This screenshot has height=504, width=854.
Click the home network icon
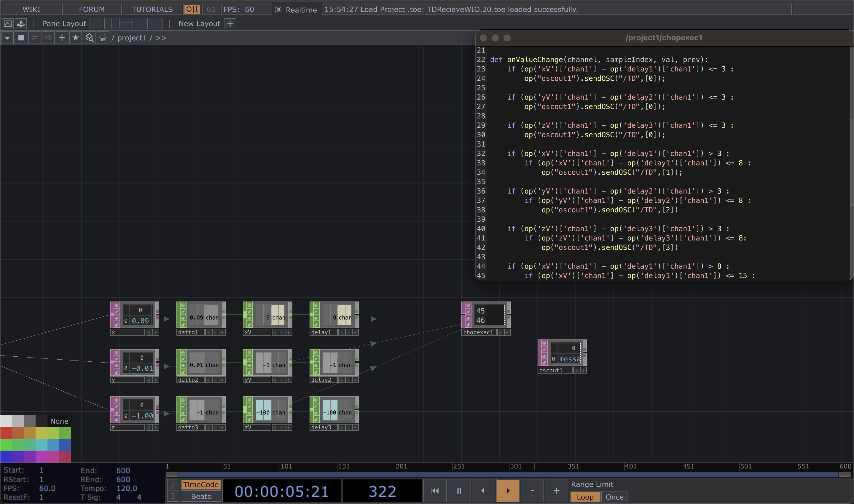click(x=103, y=38)
